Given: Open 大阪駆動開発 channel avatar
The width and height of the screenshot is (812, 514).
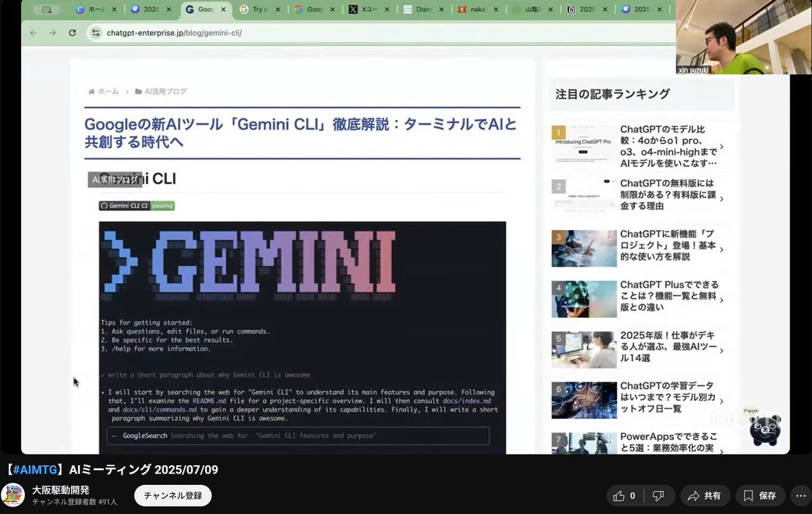Looking at the screenshot, I should [13, 495].
